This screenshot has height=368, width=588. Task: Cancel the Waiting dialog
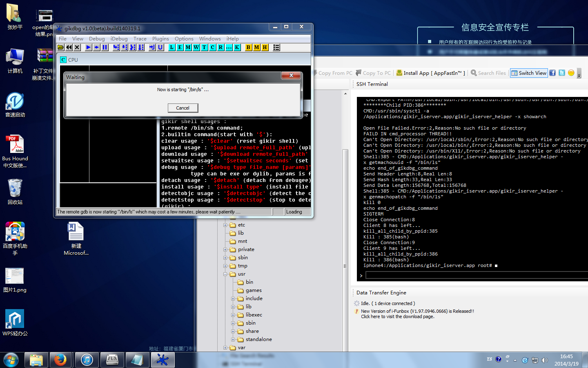183,108
